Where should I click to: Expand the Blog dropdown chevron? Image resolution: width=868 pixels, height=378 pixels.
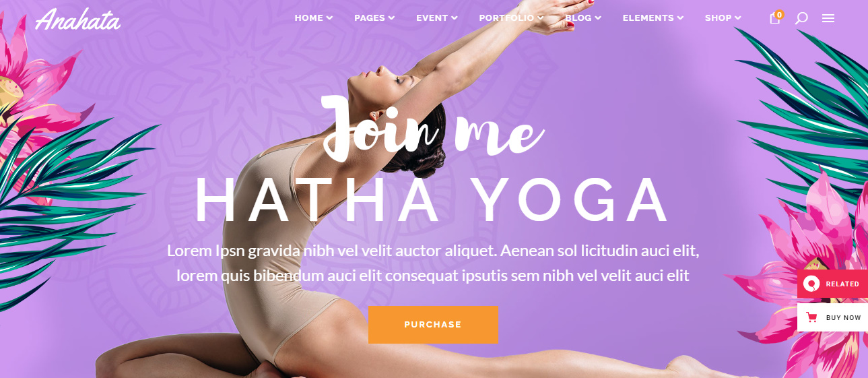point(598,18)
